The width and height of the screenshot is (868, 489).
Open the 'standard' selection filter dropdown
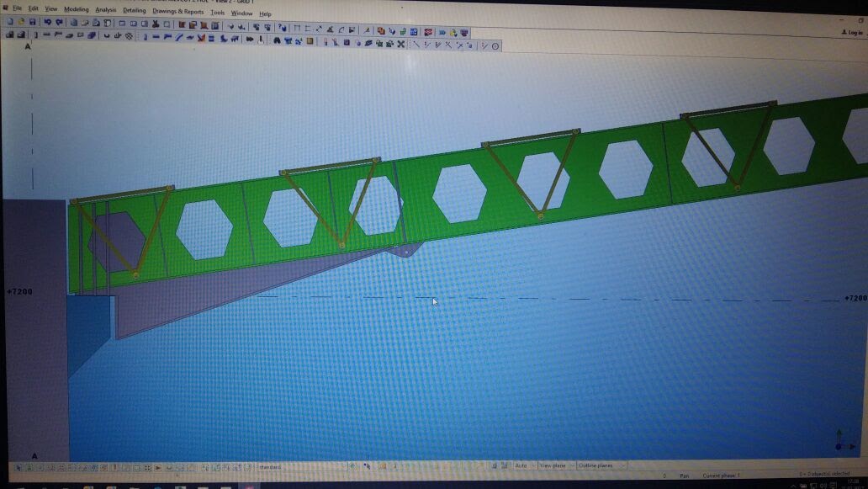pos(302,467)
